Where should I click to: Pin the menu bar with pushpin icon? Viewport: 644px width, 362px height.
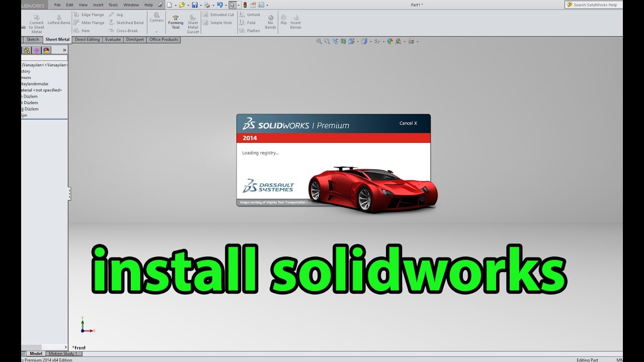160,5
